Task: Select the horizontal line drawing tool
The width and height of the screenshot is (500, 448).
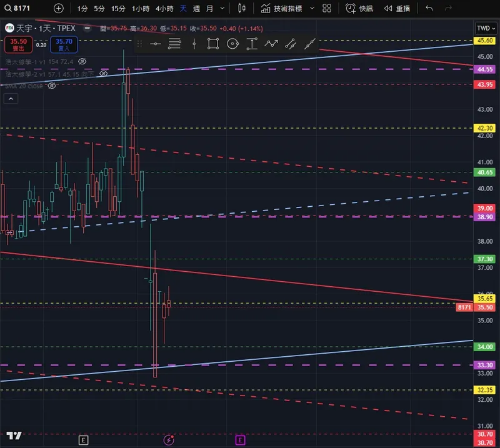Action: coord(155,44)
